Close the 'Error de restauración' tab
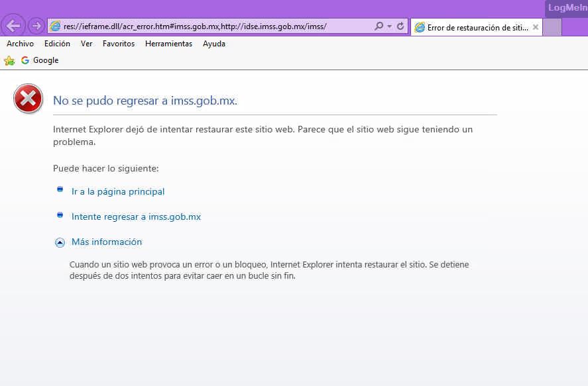The image size is (588, 386). click(536, 27)
